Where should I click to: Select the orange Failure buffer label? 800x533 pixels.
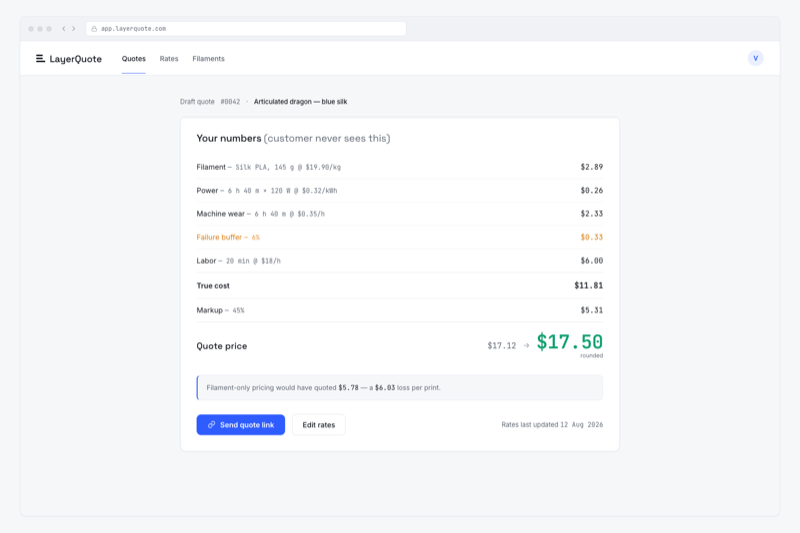pos(228,237)
